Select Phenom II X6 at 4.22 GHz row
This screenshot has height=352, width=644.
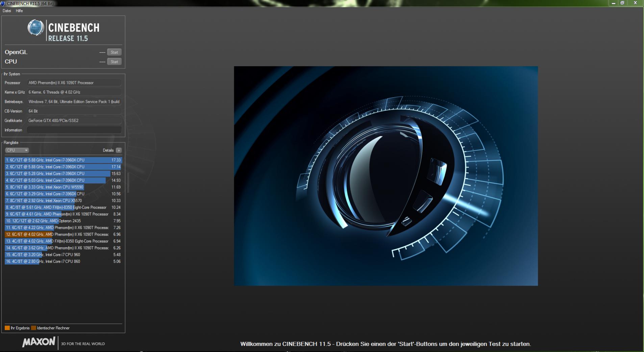click(x=63, y=228)
